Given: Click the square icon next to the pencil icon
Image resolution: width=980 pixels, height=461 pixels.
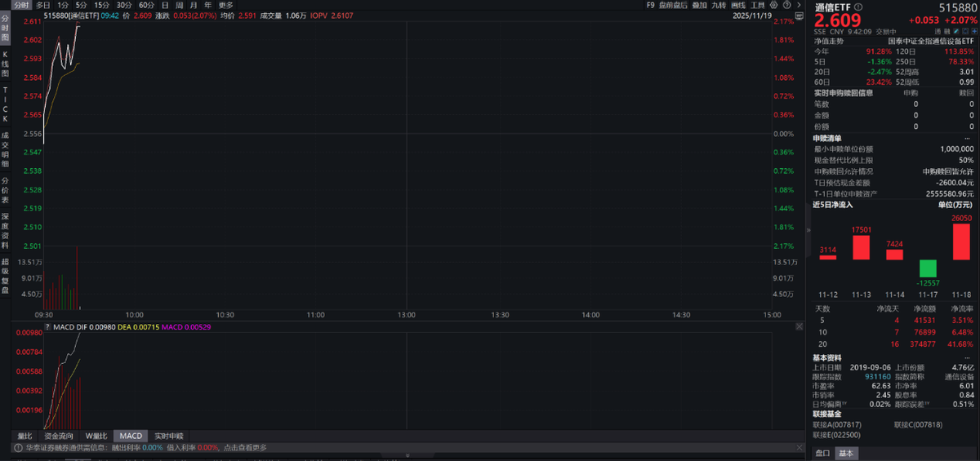Looking at the screenshot, I should coord(965,30).
